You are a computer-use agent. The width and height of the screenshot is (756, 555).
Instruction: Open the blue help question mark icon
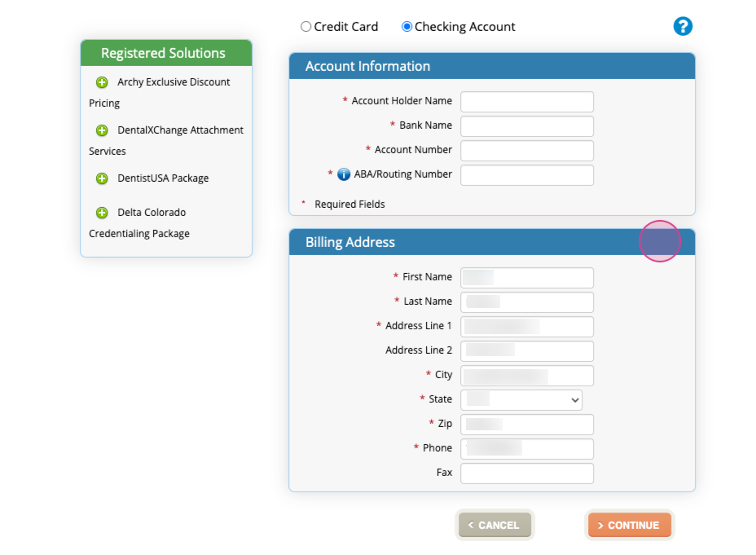[683, 26]
